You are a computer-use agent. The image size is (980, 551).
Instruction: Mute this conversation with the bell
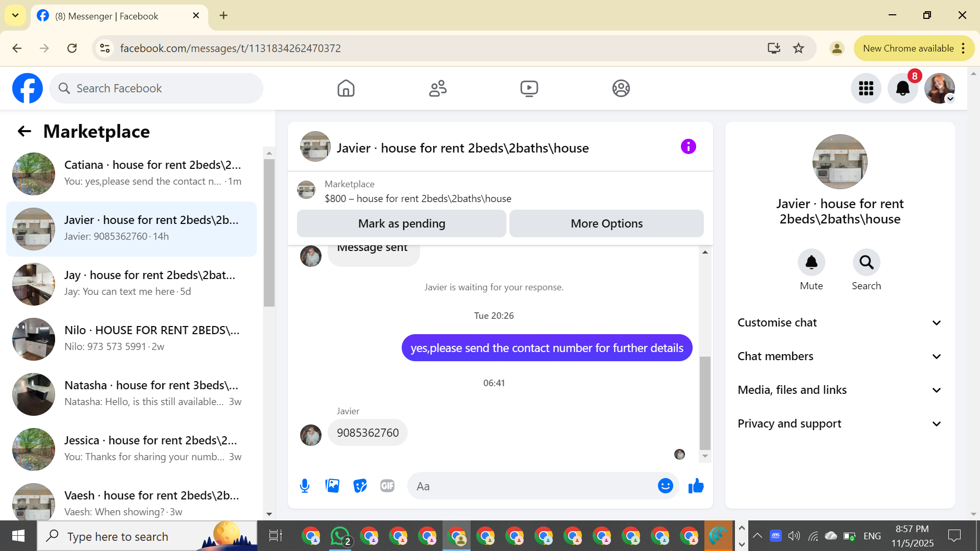tap(811, 263)
